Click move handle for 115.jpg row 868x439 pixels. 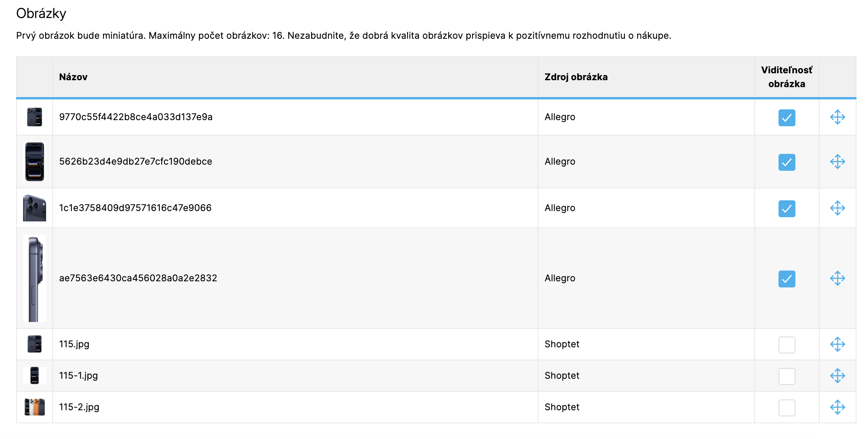(x=837, y=344)
